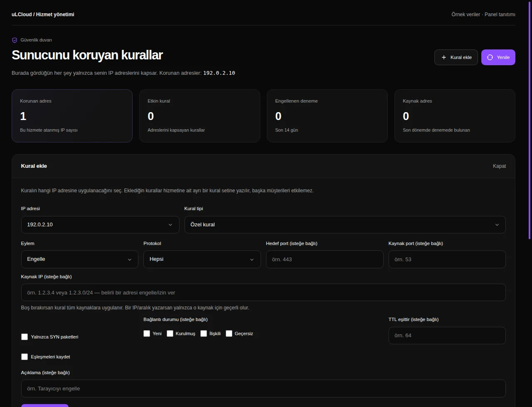Click into the Açıklama description field

(x=264, y=389)
